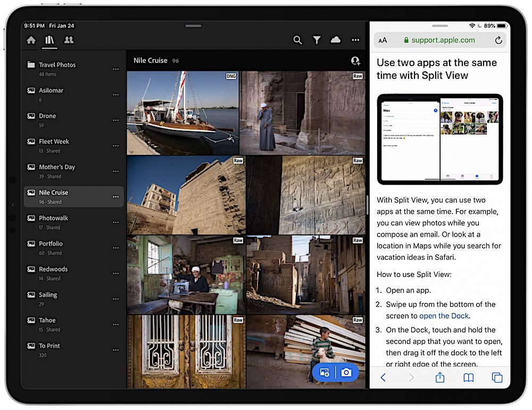Open options menu for To Print album
The image size is (532, 410).
(115, 349)
